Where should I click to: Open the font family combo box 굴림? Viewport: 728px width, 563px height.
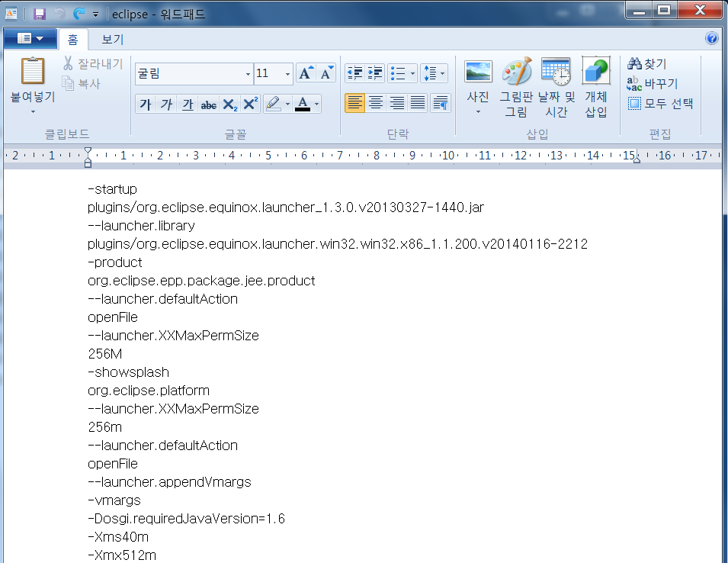click(x=194, y=74)
